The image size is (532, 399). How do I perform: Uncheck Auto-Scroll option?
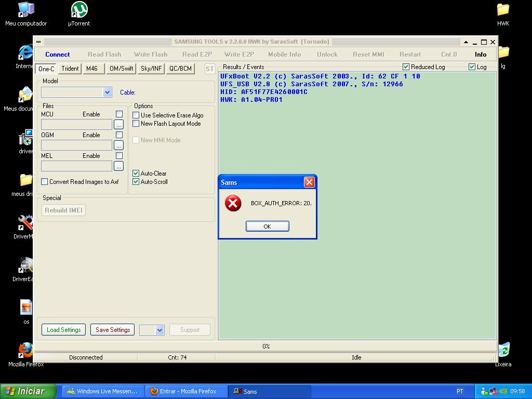(136, 181)
